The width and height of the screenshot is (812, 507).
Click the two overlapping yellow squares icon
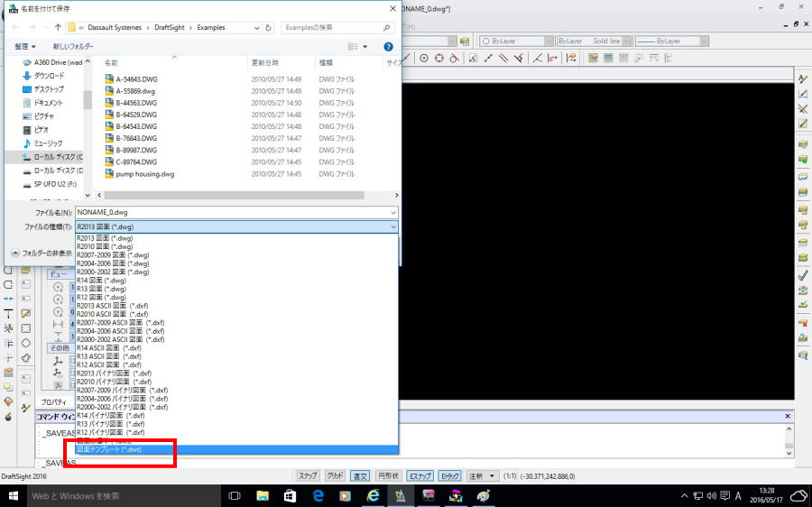click(8, 387)
